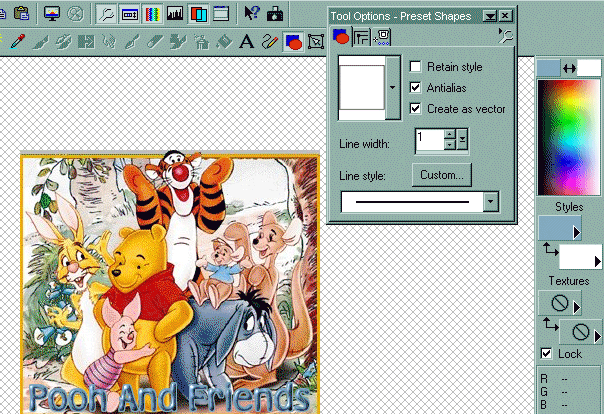Select the Flood Fill tool
The image size is (604, 414).
[224, 42]
